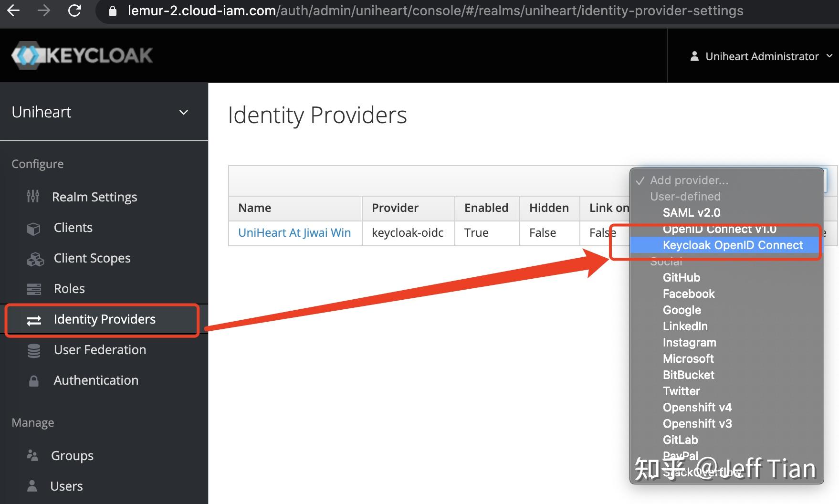Select LinkedIn from the Social providers
The image size is (839, 504).
pyautogui.click(x=685, y=326)
